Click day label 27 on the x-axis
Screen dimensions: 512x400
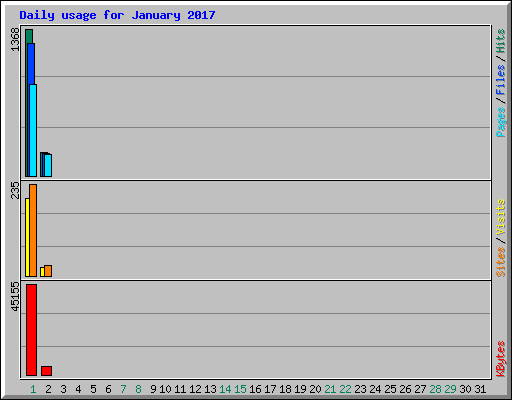click(x=420, y=389)
